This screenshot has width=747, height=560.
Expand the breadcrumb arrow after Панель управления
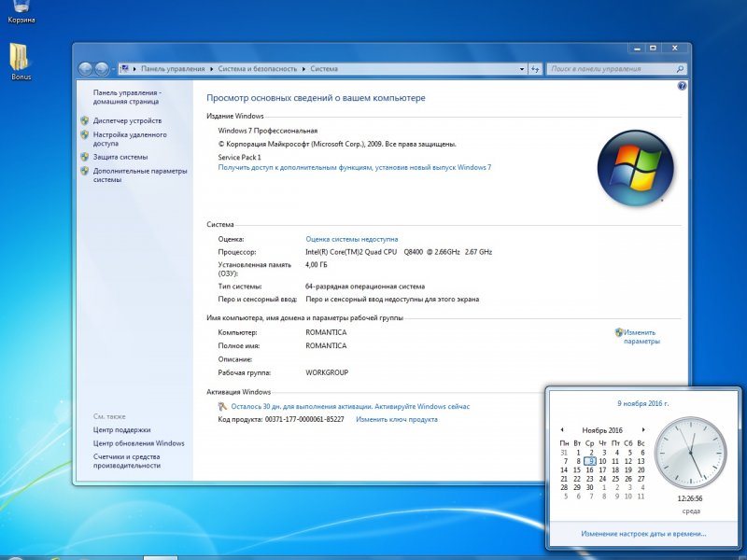[x=212, y=69]
